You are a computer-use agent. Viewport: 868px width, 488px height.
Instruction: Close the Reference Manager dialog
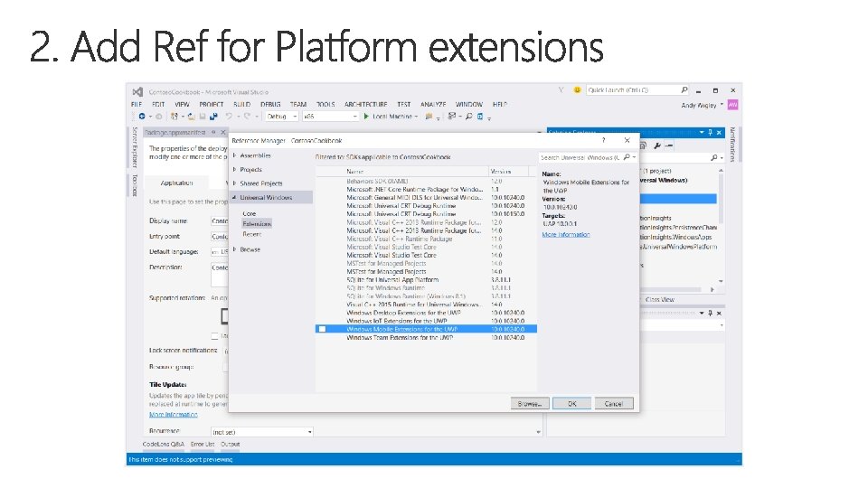627,140
